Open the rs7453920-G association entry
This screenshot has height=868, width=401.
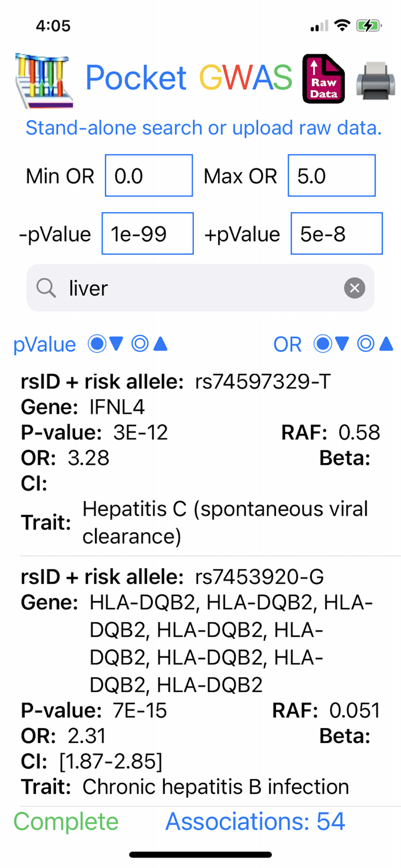[x=200, y=682]
